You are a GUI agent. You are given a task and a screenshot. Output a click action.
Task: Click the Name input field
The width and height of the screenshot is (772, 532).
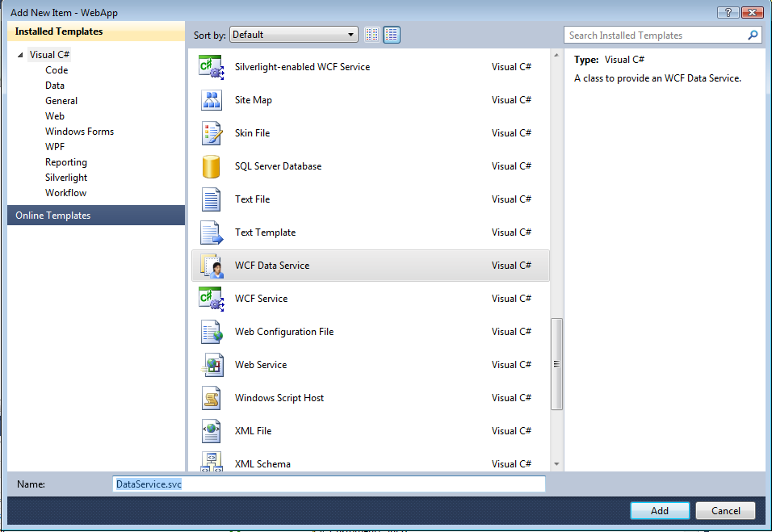(329, 484)
